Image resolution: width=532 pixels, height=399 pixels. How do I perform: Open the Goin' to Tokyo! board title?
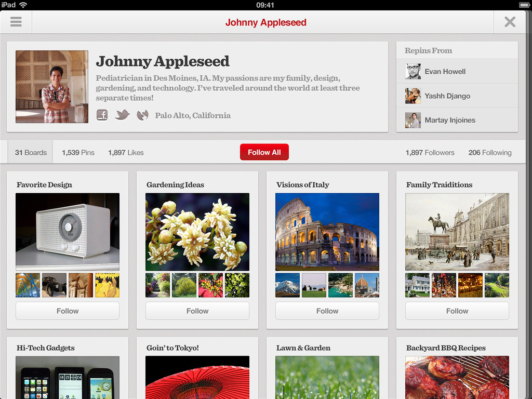click(x=172, y=348)
